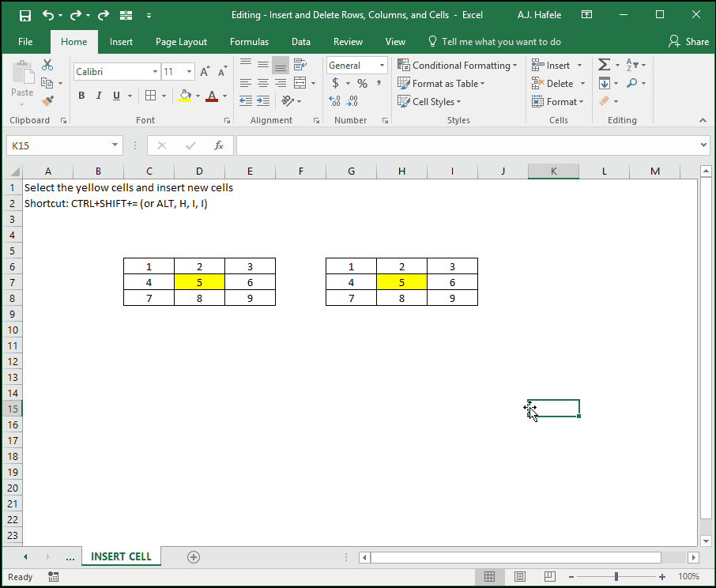Click the Decrease Font Size icon
Image resolution: width=716 pixels, height=588 pixels.
coord(222,72)
